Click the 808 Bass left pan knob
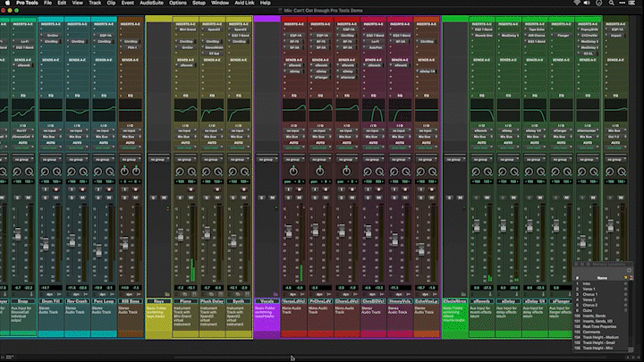 point(124,170)
